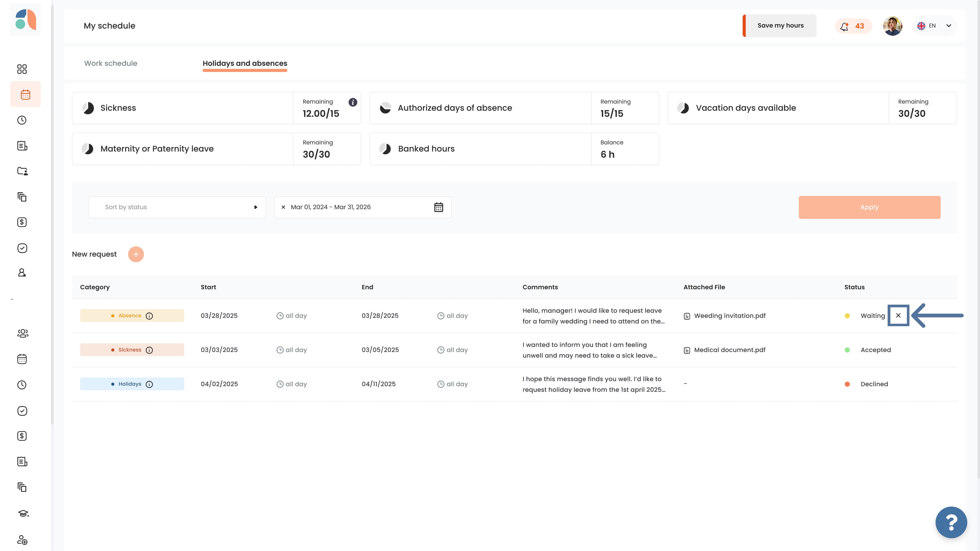Open the lower dollar payroll sidebar icon
980x551 pixels.
click(22, 436)
